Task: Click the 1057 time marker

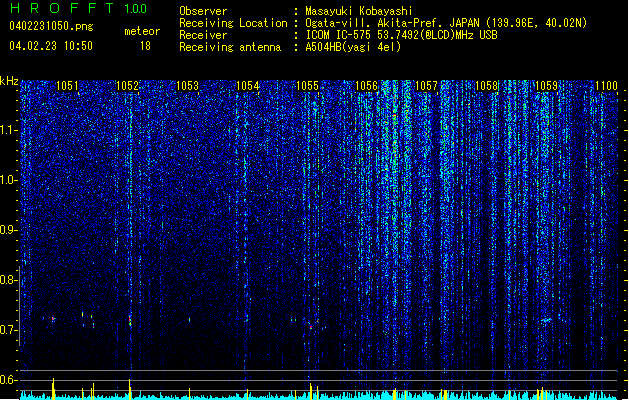Action: (426, 86)
